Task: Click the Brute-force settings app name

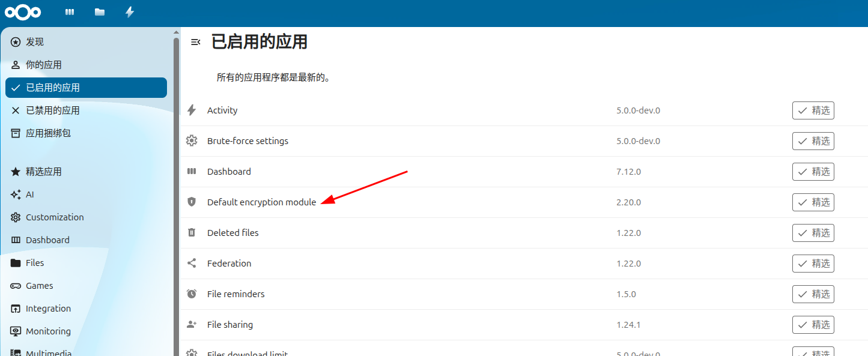Action: coord(247,141)
